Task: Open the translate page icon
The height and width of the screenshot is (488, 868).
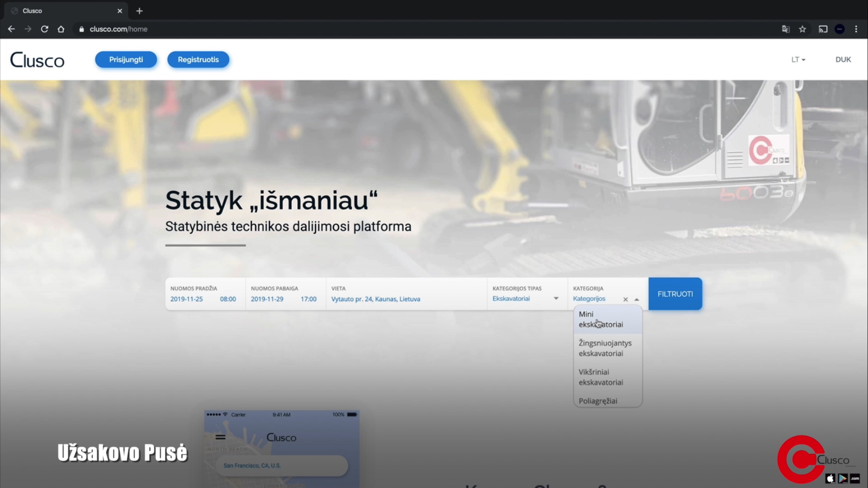Action: coord(786,29)
